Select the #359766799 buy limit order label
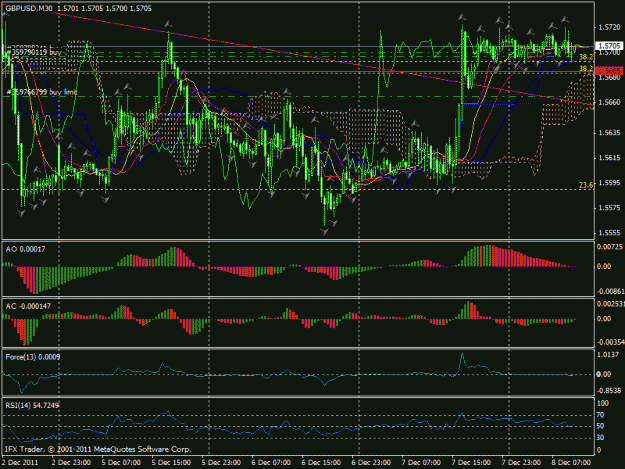 pyautogui.click(x=41, y=92)
